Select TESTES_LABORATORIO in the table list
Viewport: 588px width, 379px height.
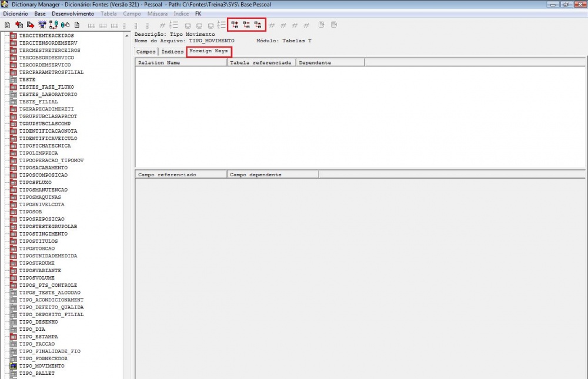(x=48, y=94)
